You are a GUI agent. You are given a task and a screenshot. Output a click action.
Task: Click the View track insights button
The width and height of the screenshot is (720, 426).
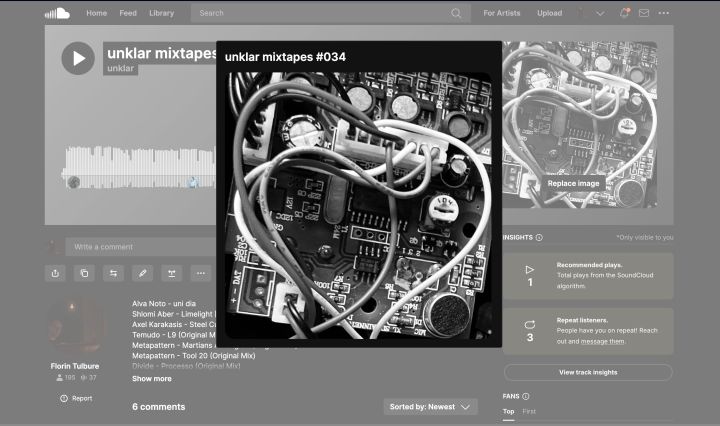(x=587, y=372)
